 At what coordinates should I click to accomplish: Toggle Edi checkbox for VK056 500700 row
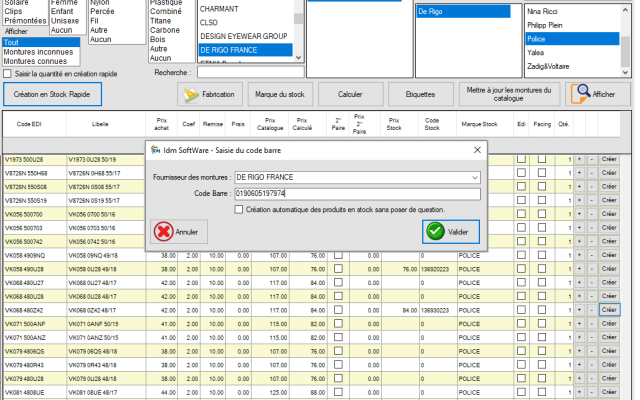(521, 213)
